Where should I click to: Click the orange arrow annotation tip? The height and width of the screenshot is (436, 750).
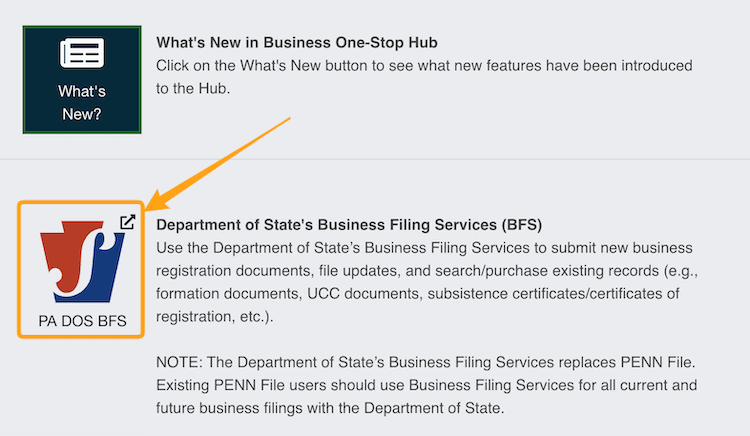pos(150,207)
